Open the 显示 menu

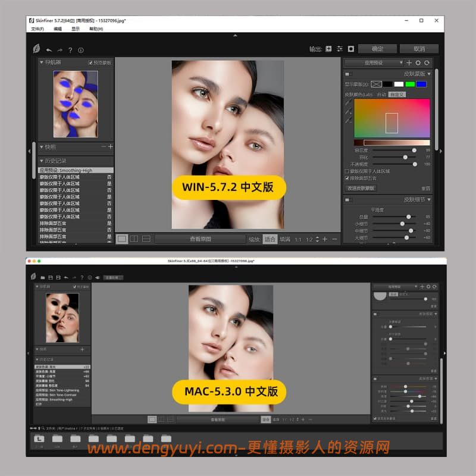[76, 29]
